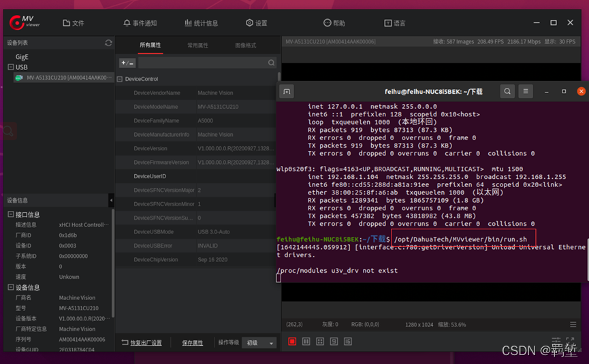Switch to the 所有属性 tab
This screenshot has height=364, width=589.
click(x=150, y=45)
